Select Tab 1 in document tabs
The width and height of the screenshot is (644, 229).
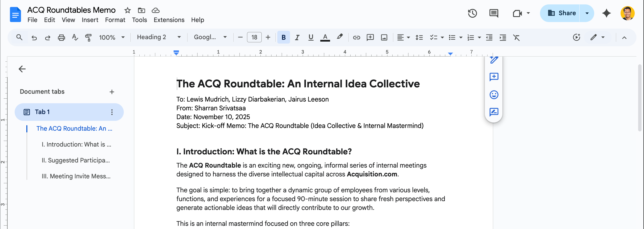69,112
